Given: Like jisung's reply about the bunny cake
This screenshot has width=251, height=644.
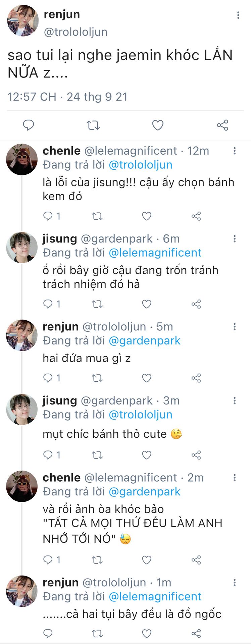Looking at the screenshot, I should (147, 455).
